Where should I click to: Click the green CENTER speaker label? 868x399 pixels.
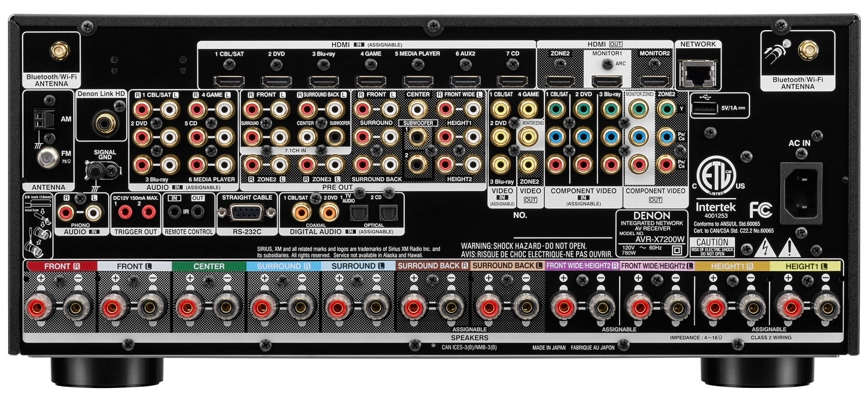[x=209, y=266]
